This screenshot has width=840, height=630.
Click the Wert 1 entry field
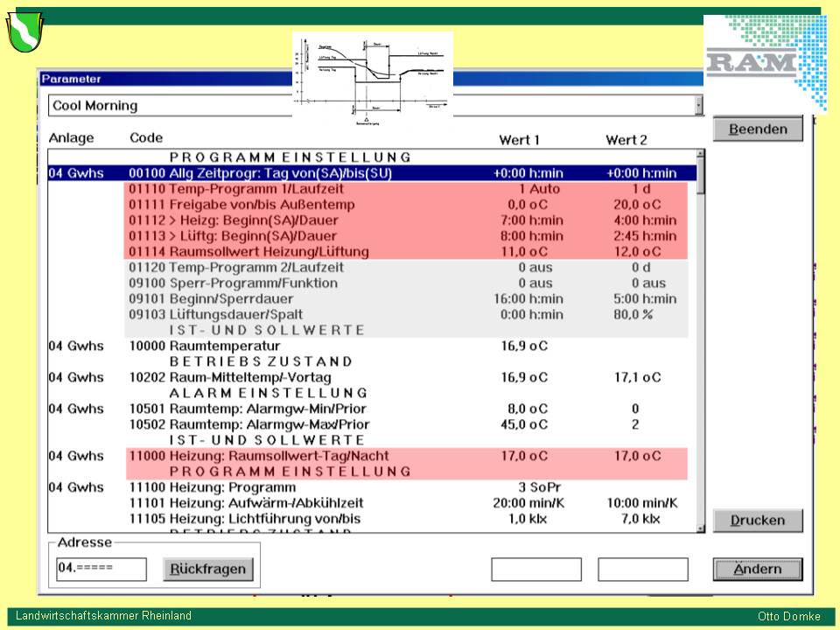pyautogui.click(x=535, y=570)
